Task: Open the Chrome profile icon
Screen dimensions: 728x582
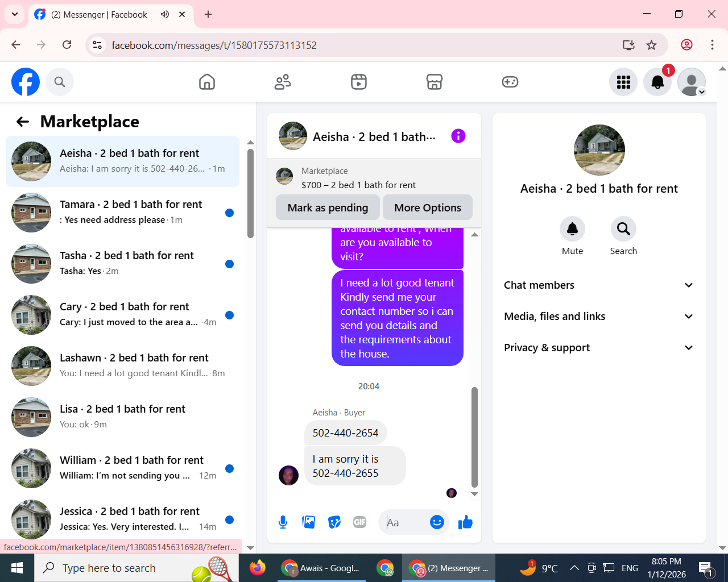Action: click(686, 45)
